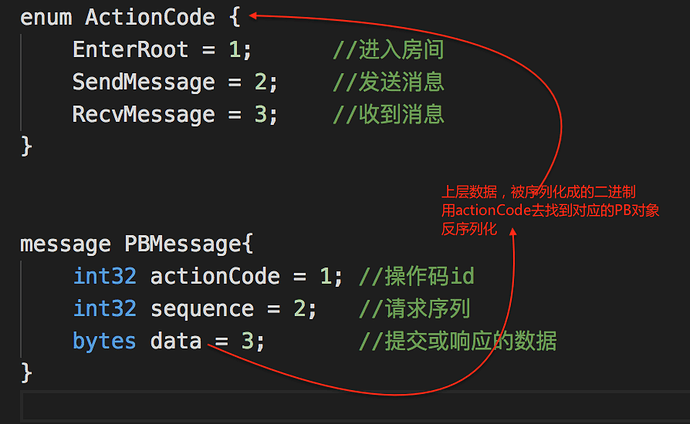Click the int32 type before actionCode

pos(104,276)
